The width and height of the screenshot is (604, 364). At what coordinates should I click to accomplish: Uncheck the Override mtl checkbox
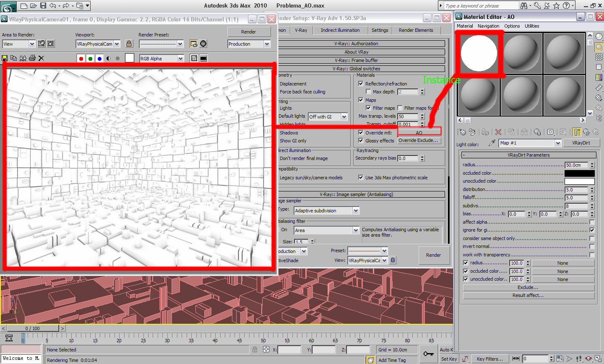tap(361, 133)
